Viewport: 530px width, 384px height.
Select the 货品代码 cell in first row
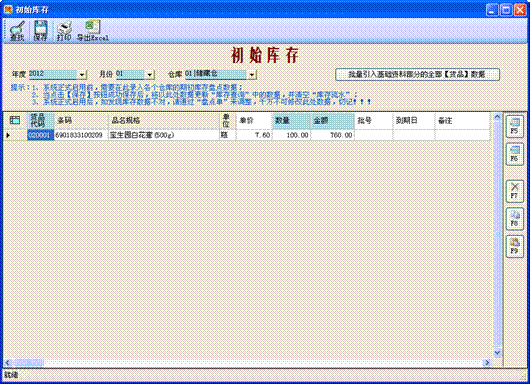tap(41, 135)
